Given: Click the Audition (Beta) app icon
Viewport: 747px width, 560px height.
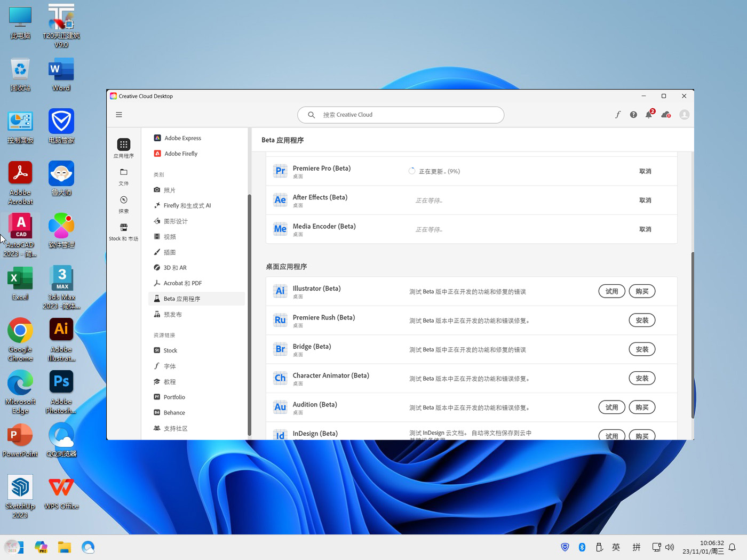Looking at the screenshot, I should click(280, 407).
